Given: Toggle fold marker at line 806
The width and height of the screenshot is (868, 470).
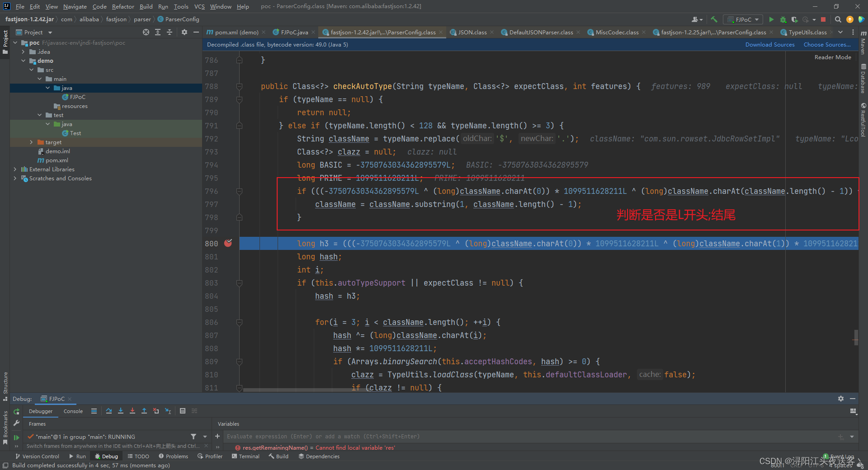Looking at the screenshot, I should [239, 322].
